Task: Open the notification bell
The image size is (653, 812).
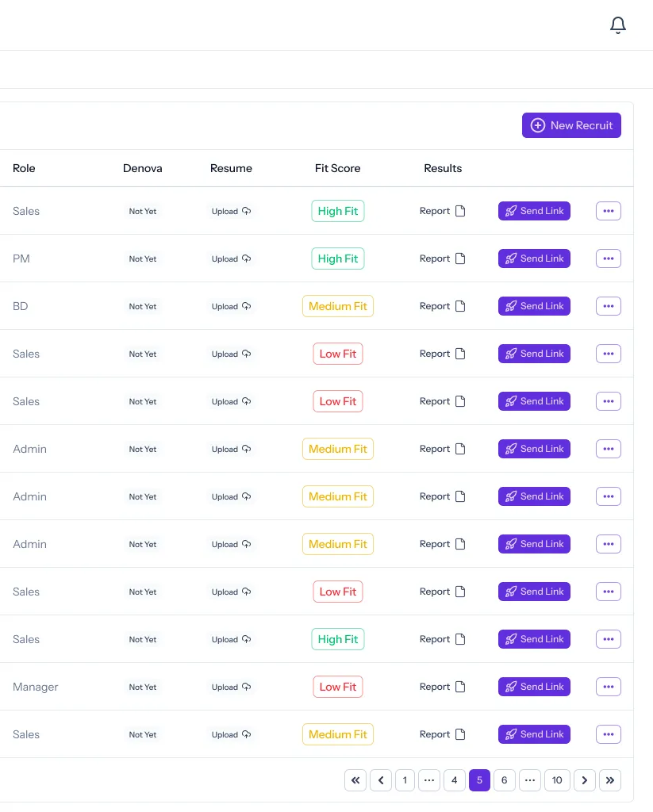Action: click(618, 25)
